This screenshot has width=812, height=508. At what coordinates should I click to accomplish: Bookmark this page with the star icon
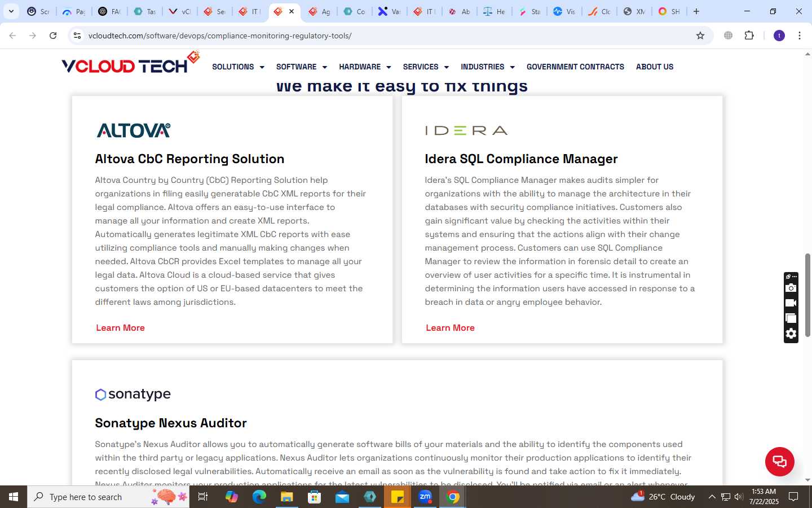[x=700, y=36]
